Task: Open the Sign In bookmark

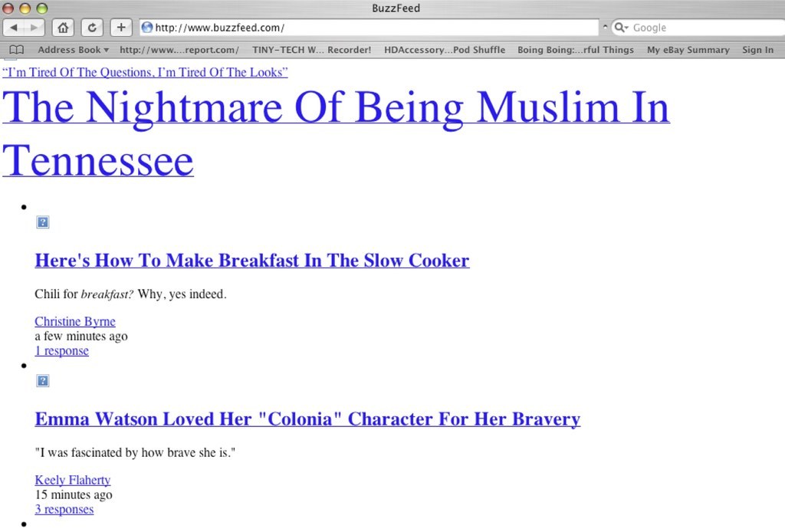Action: pyautogui.click(x=757, y=50)
